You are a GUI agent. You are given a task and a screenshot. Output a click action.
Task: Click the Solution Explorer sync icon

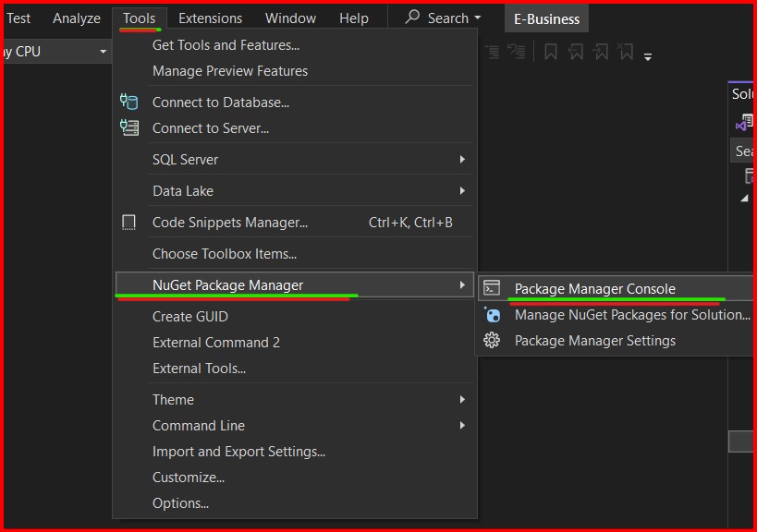point(743,120)
